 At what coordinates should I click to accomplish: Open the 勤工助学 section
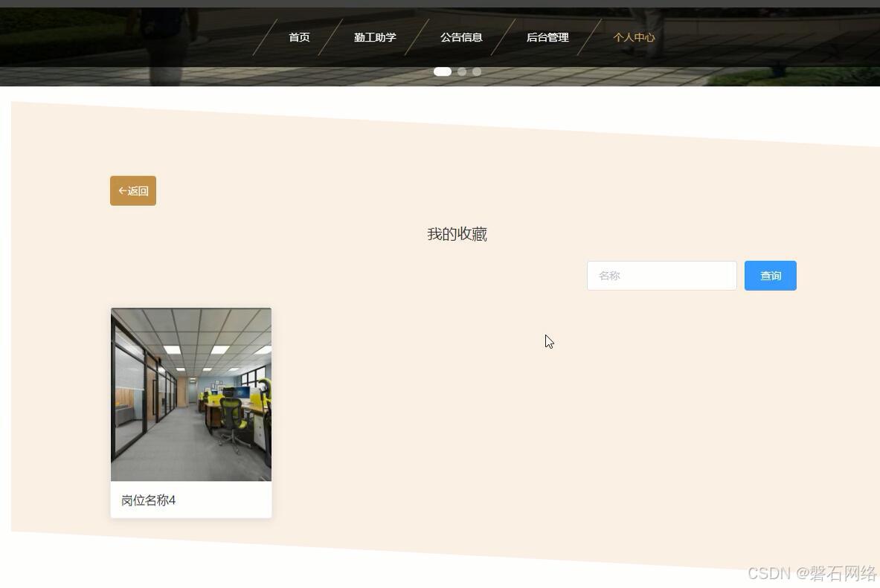click(x=375, y=36)
